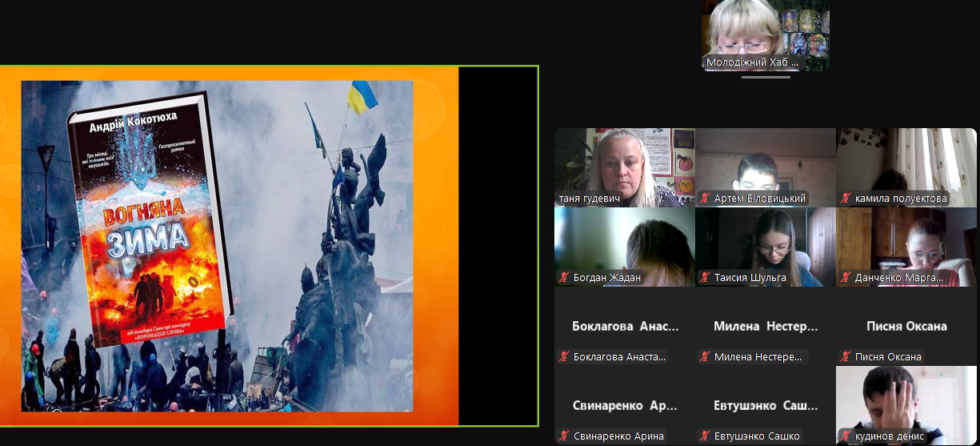Click large placeholder name Милена Нестер…
The width and height of the screenshot is (980, 446).
click(766, 327)
